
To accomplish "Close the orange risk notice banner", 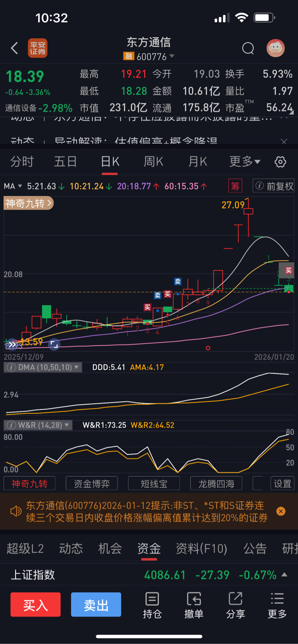I will click(281, 511).
